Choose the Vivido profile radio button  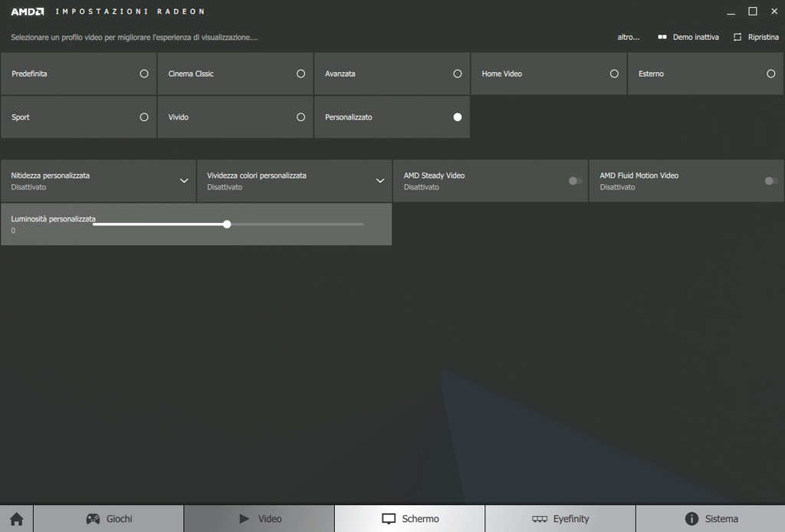tap(301, 117)
